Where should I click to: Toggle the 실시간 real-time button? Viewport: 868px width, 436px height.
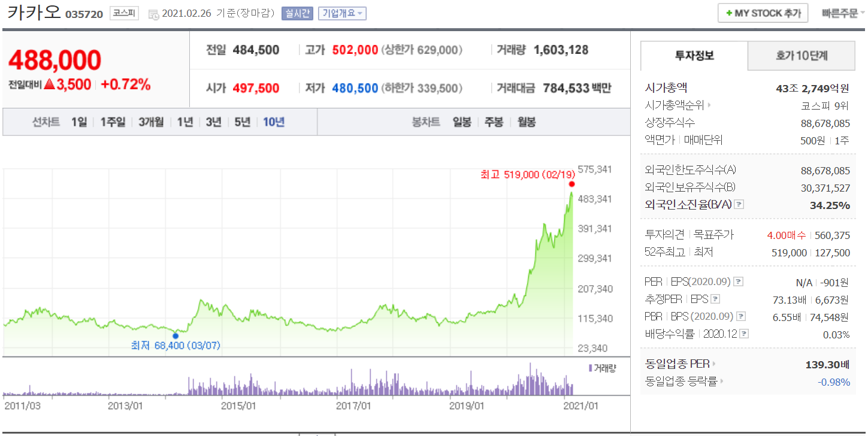(297, 13)
